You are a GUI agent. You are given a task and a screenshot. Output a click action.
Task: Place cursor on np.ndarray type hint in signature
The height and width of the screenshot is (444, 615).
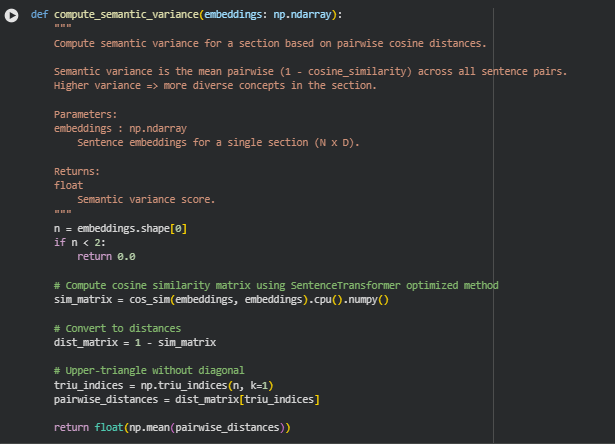coord(303,15)
